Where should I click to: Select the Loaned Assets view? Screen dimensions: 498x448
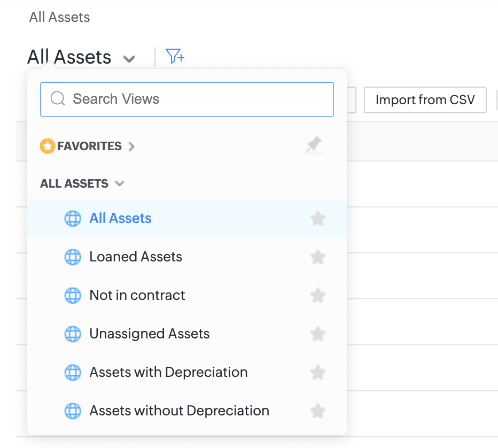(136, 257)
